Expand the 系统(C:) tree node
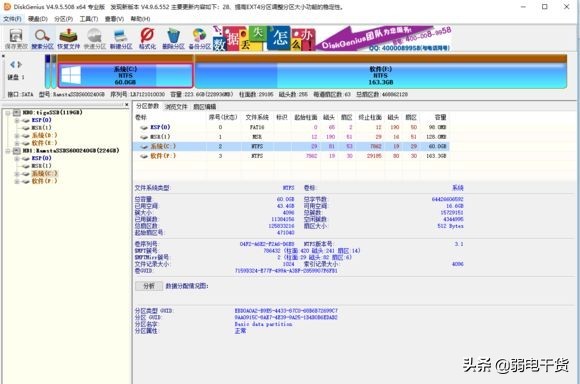 (16, 174)
